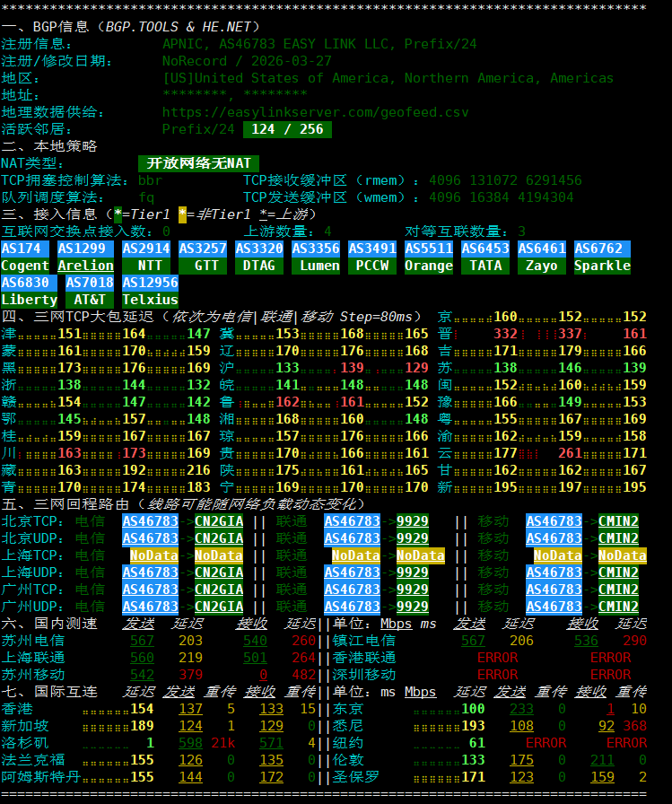Select 9929 in the 北京UDP 联通 route

[x=413, y=538]
